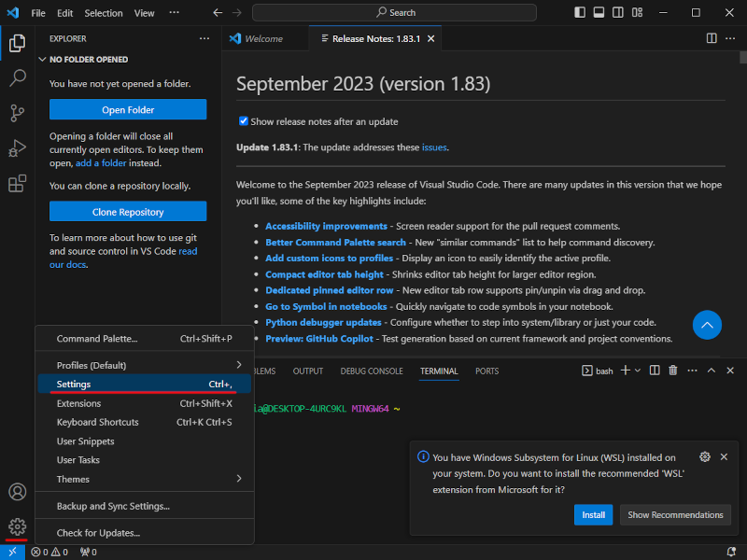This screenshot has height=560, width=747.
Task: Click the Manage gear icon
Action: (17, 526)
